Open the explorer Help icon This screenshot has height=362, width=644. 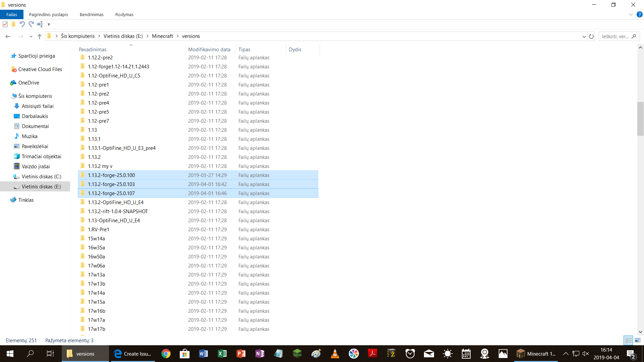[639, 14]
